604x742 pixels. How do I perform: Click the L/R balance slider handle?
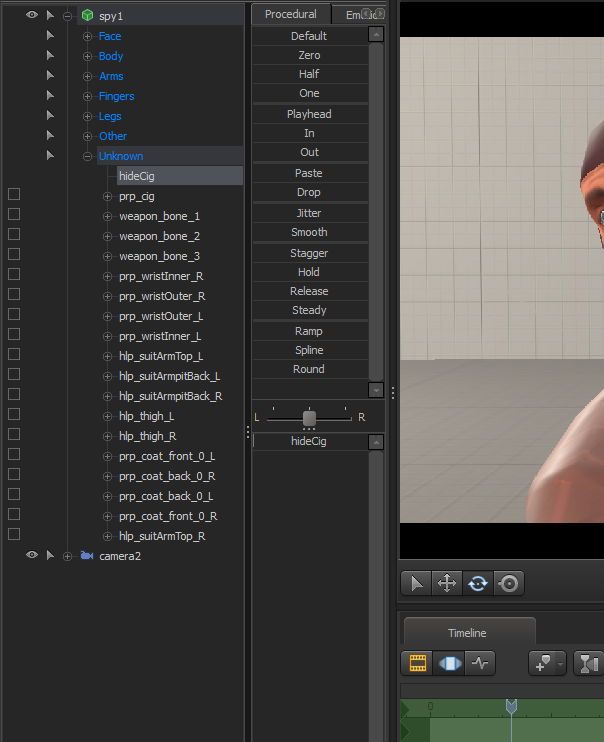tap(309, 418)
